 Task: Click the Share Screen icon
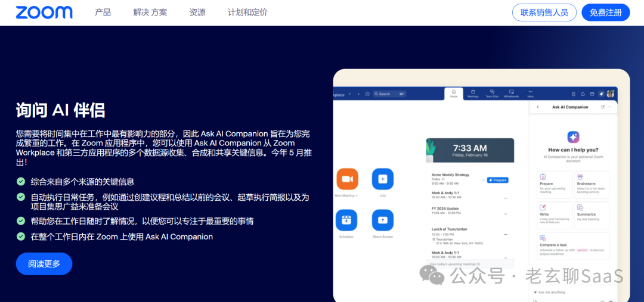coord(383,220)
